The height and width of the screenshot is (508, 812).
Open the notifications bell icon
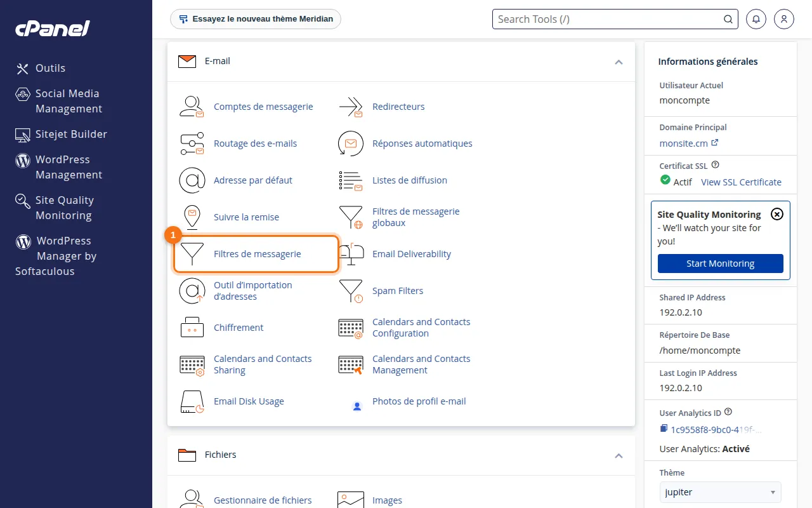point(756,19)
